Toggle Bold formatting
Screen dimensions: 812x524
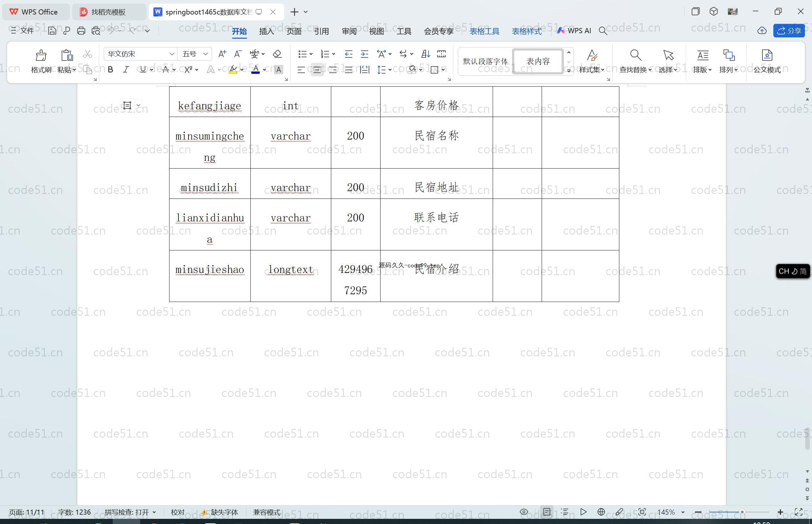click(110, 70)
